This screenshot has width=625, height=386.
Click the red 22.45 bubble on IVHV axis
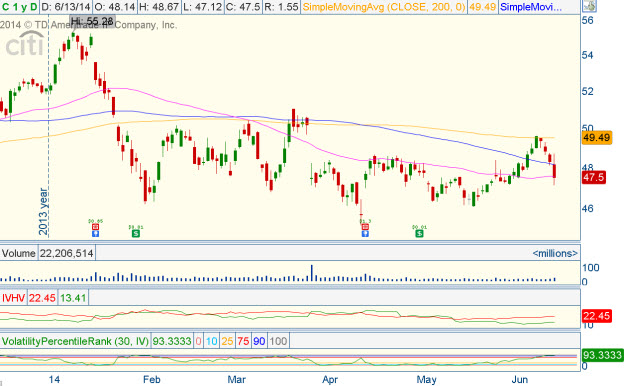[596, 316]
